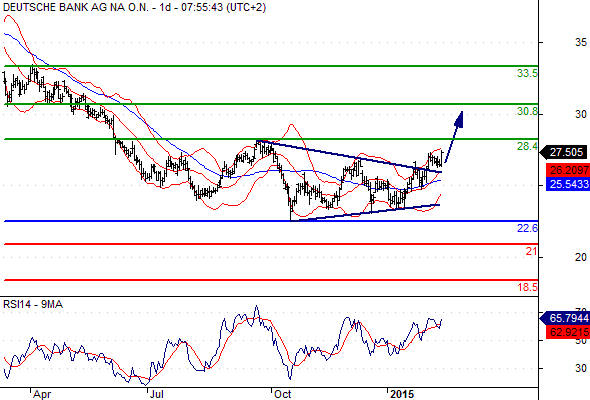Click the Apr label on the time axis
The height and width of the screenshot is (400, 590).
42,394
